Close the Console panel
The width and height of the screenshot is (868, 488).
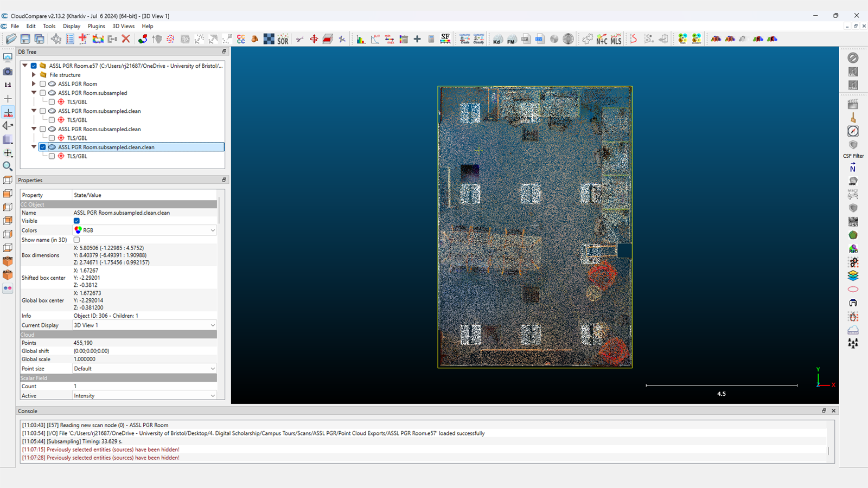[x=834, y=411]
